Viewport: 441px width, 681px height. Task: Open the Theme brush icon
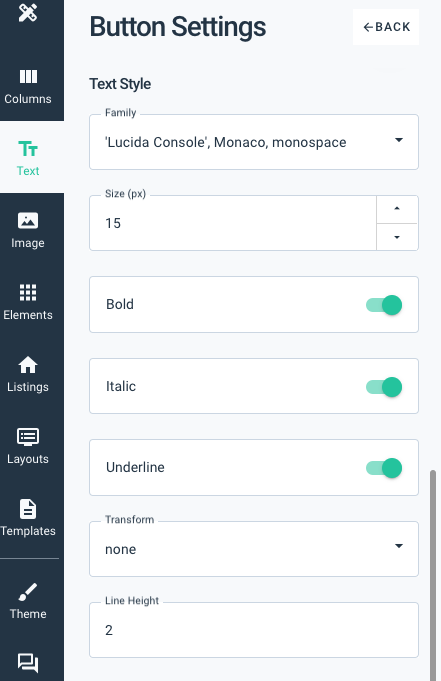coord(28,592)
